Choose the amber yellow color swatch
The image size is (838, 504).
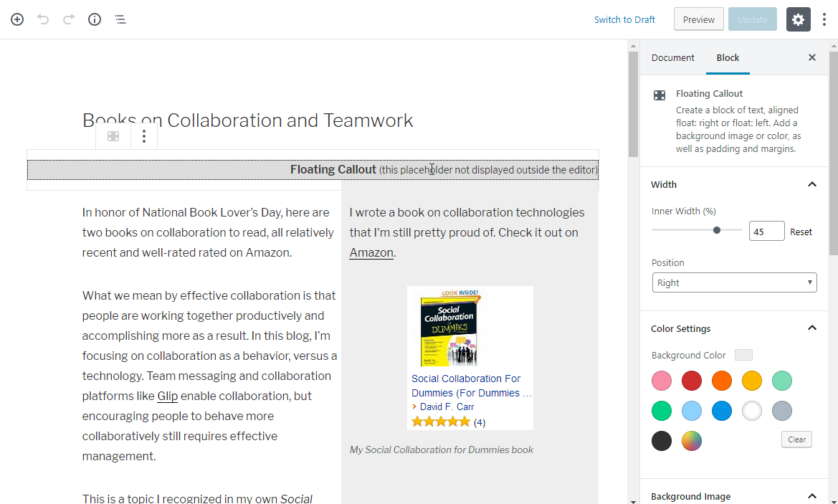coord(751,381)
